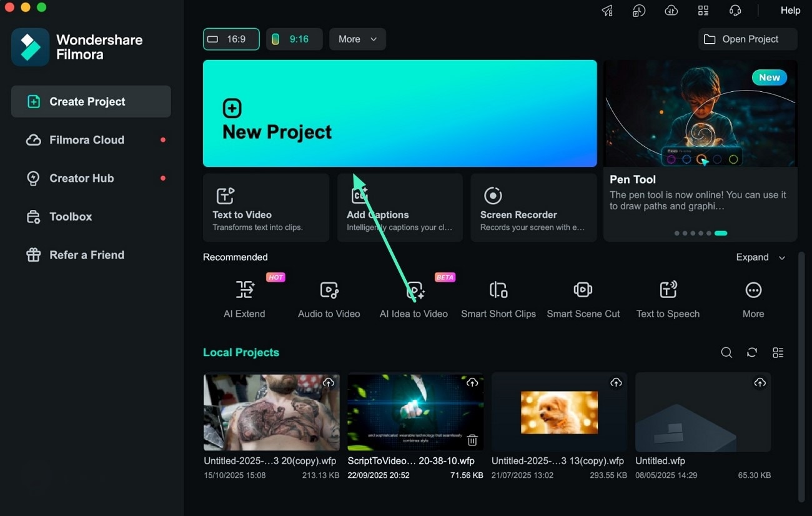Open the Help menu
Image resolution: width=812 pixels, height=516 pixels.
(790, 11)
